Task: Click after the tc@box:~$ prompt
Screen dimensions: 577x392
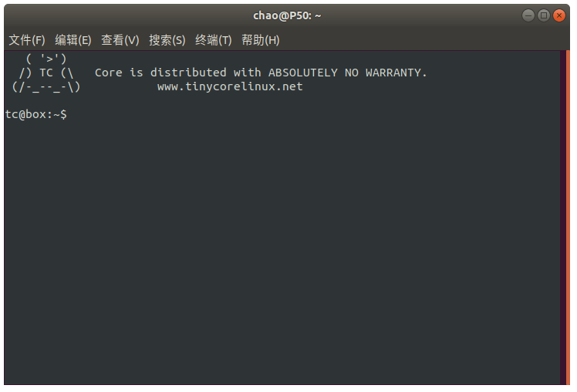Action: [x=73, y=114]
